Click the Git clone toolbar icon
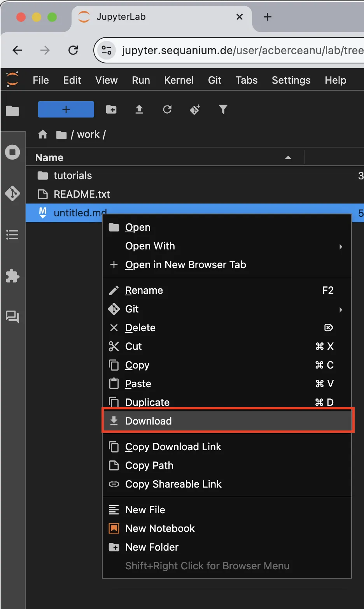Viewport: 364px width, 609px height. (195, 110)
